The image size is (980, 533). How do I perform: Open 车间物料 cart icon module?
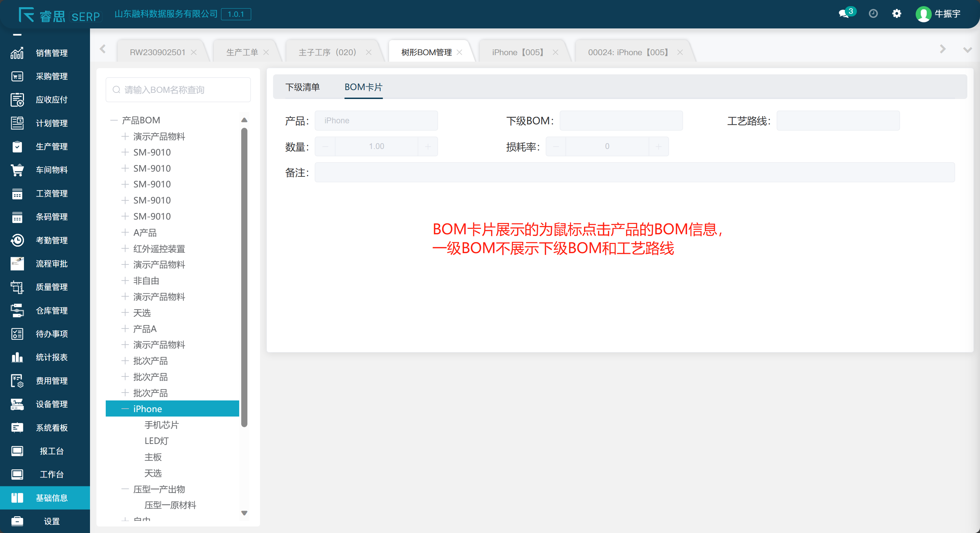(17, 170)
